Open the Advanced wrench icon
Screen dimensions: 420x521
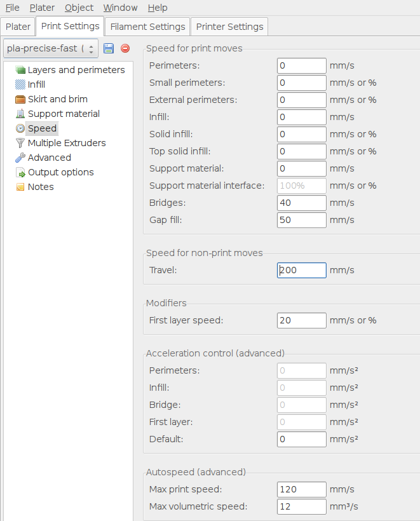(x=20, y=158)
